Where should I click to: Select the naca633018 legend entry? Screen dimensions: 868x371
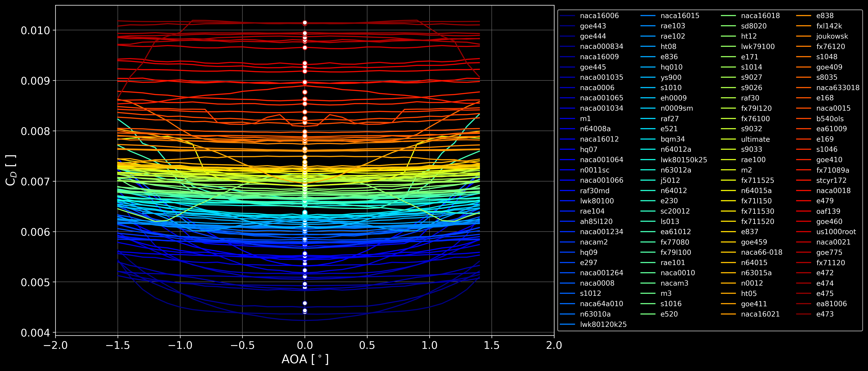click(838, 88)
